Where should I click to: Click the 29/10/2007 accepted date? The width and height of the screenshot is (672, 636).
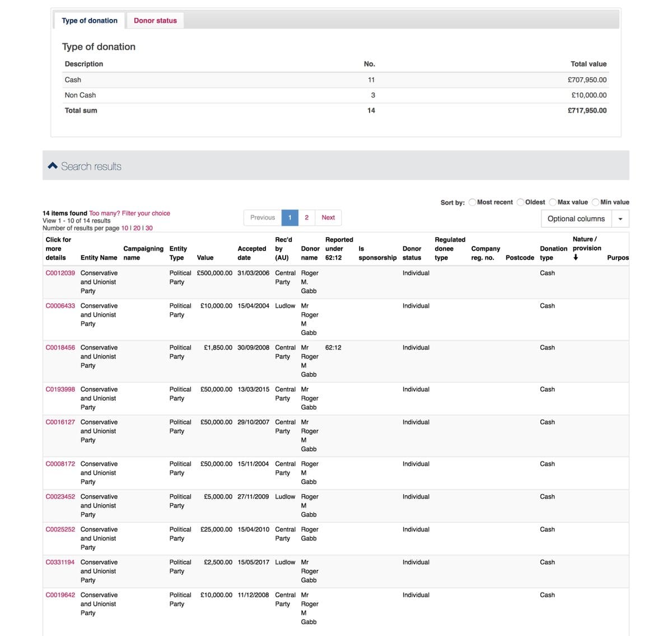click(253, 422)
